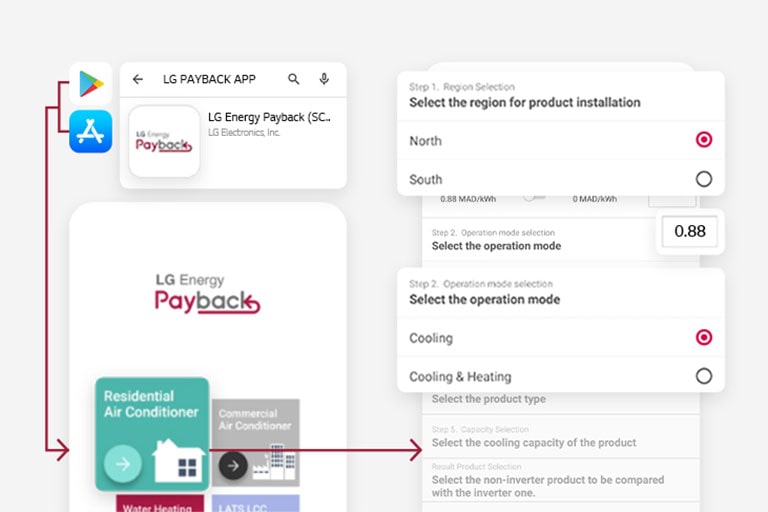Choose the Cooling operation mode

click(x=703, y=338)
